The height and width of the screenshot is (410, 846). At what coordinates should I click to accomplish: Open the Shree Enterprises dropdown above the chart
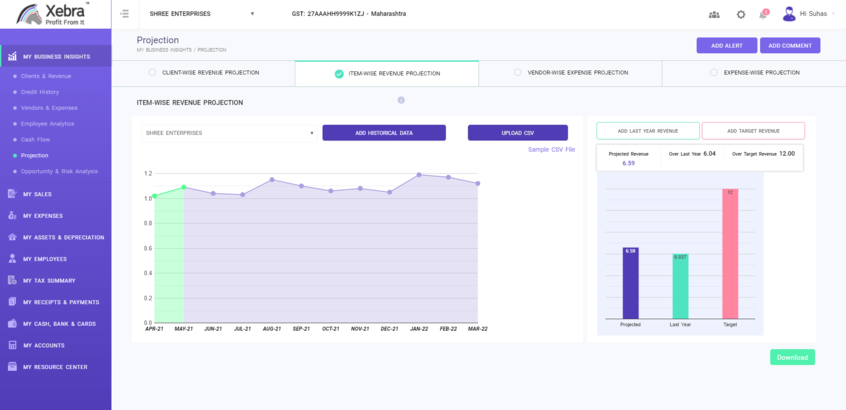tap(230, 133)
